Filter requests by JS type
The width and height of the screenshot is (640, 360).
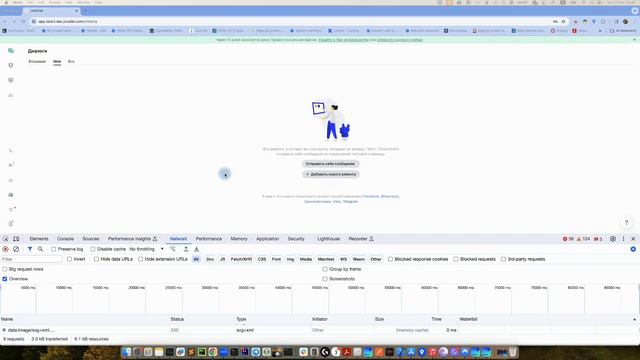pos(222,259)
